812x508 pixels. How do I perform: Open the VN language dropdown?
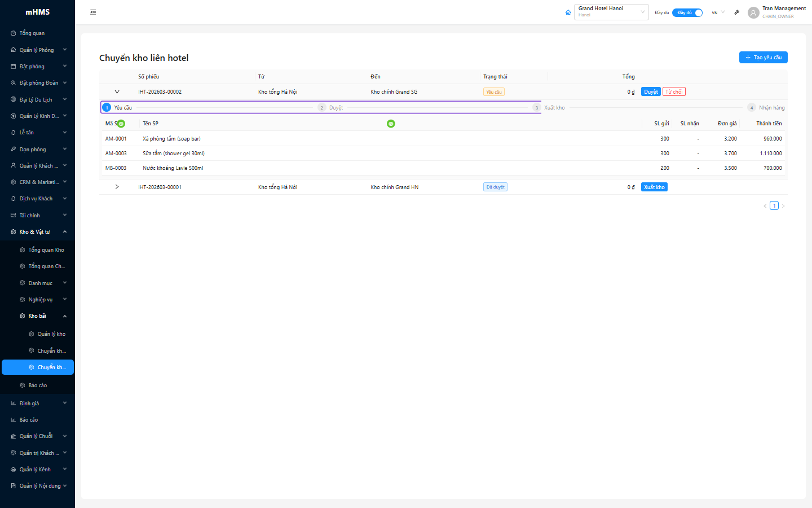(718, 12)
